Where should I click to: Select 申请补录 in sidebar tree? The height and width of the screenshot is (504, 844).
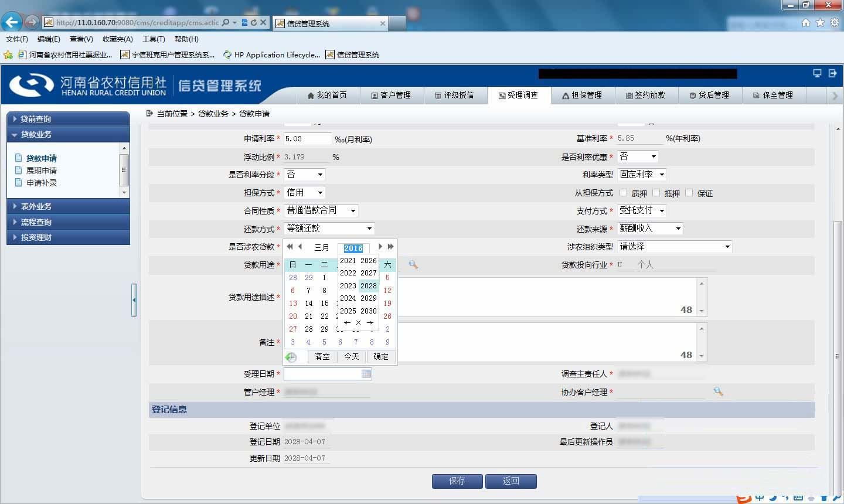pyautogui.click(x=42, y=183)
